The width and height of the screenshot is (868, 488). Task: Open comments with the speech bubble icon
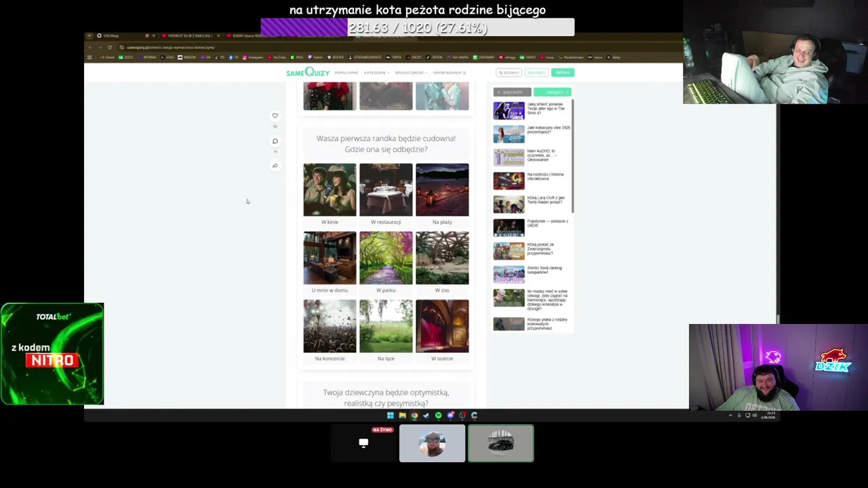pyautogui.click(x=275, y=141)
